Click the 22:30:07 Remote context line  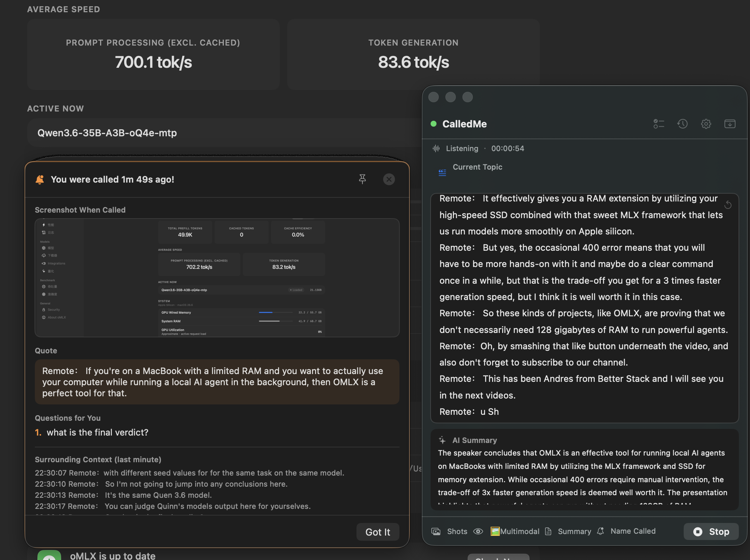[189, 473]
